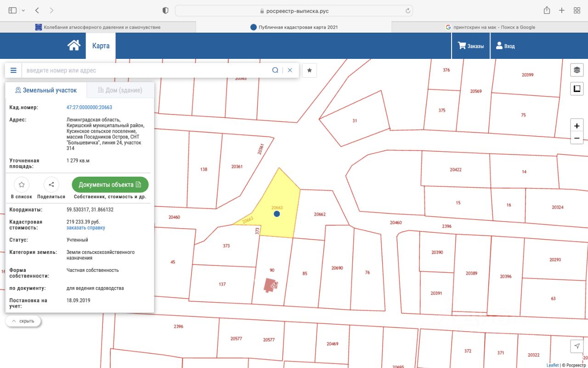Switch to the принтскрин на мак Google tab
Image resolution: width=588 pixels, height=368 pixels.
point(490,27)
